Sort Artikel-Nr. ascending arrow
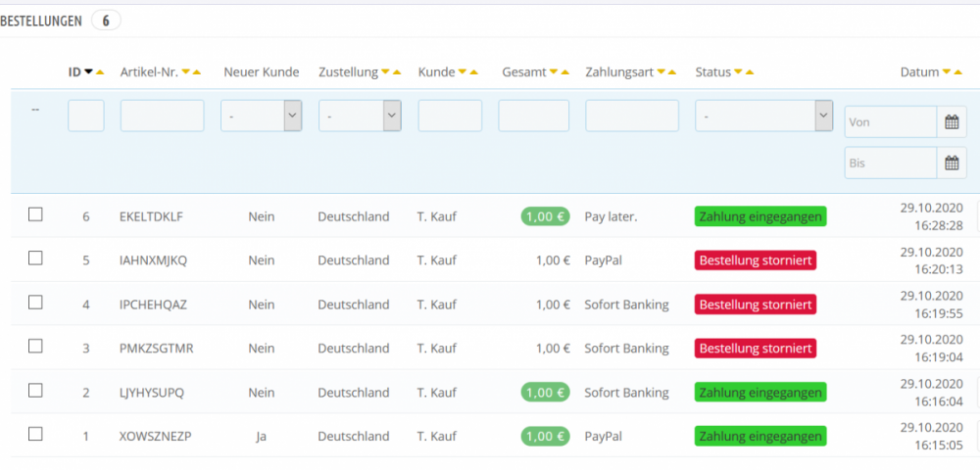This screenshot has height=470, width=980. tap(197, 71)
